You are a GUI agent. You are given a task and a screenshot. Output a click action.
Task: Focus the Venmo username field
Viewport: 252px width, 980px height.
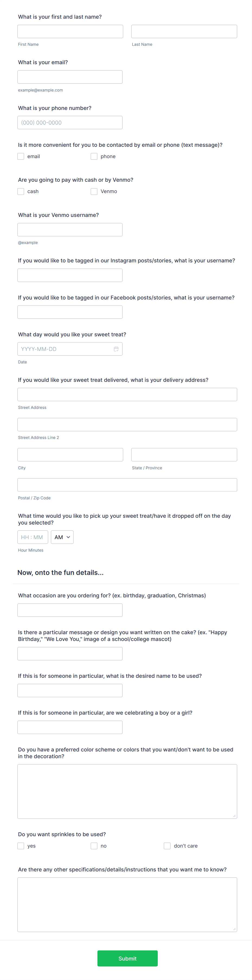point(70,230)
